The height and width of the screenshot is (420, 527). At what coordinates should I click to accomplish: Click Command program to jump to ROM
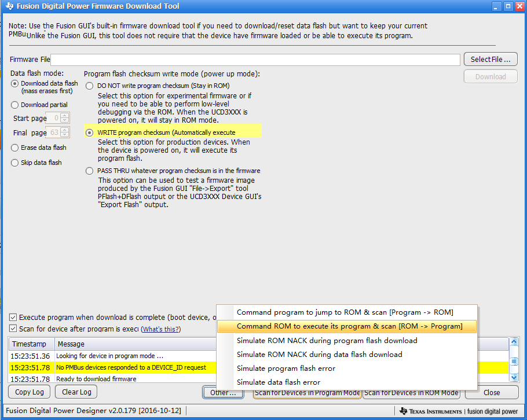click(346, 312)
